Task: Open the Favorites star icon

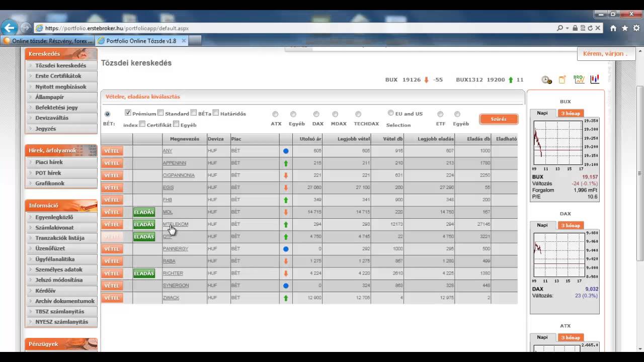Action: [x=625, y=28]
